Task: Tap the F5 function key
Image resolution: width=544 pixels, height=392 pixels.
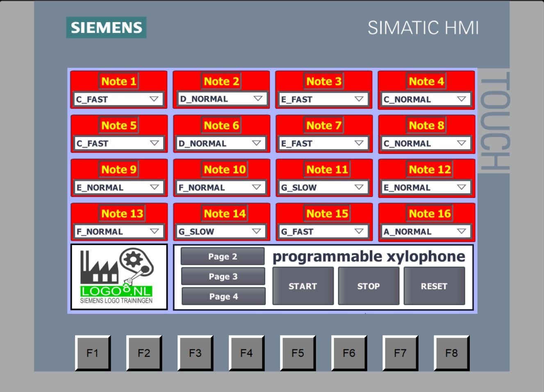Action: pyautogui.click(x=298, y=353)
